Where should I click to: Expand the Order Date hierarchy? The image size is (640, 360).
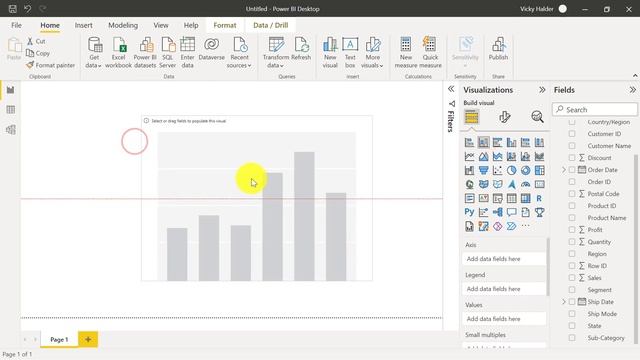(564, 170)
